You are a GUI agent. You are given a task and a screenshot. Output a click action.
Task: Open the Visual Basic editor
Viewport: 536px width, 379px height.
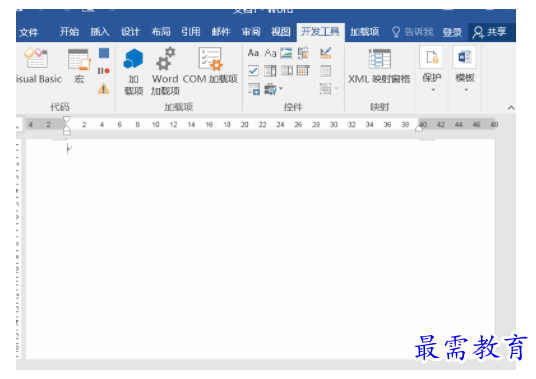38,66
